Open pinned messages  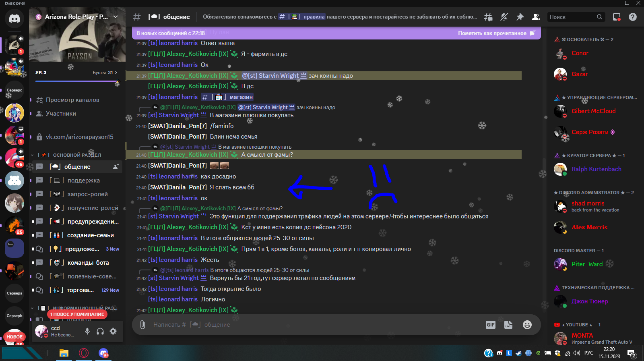tap(520, 17)
